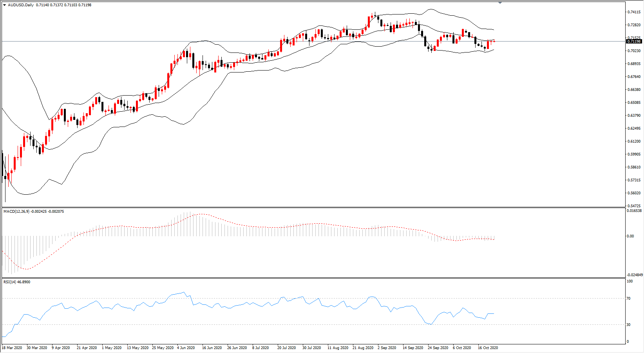The image size is (644, 353).
Task: Click the 14 Sep 2020 date label
Action: click(x=413, y=348)
